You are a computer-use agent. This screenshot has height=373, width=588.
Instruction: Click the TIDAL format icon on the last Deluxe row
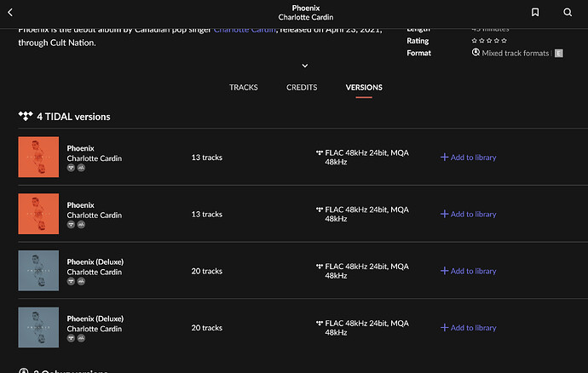point(320,323)
